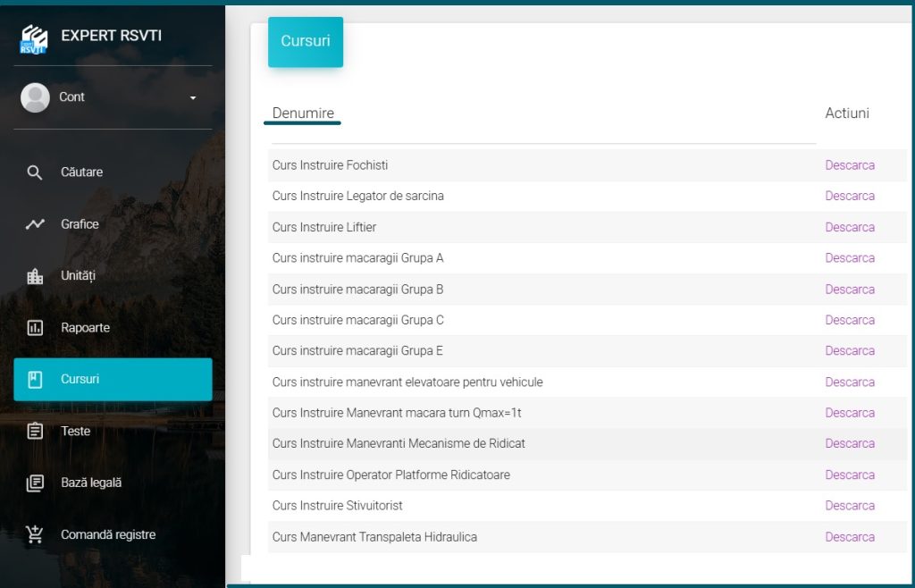Click the Cursuri header badge

point(306,42)
